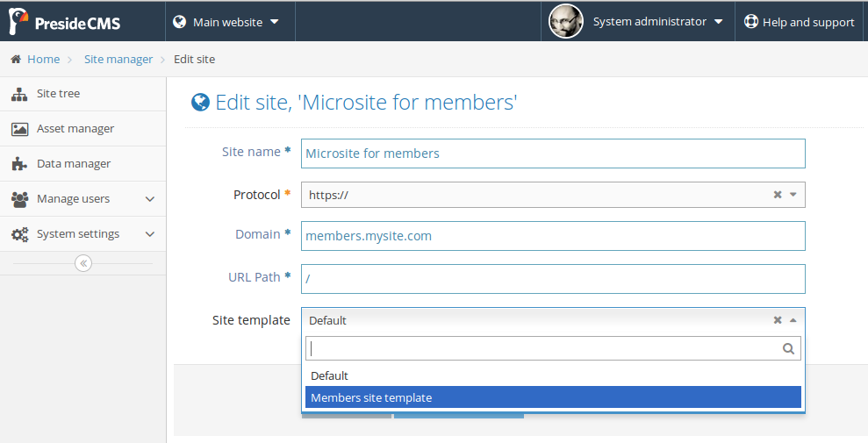The height and width of the screenshot is (443, 868).
Task: Click the Site template label
Action: 251,320
